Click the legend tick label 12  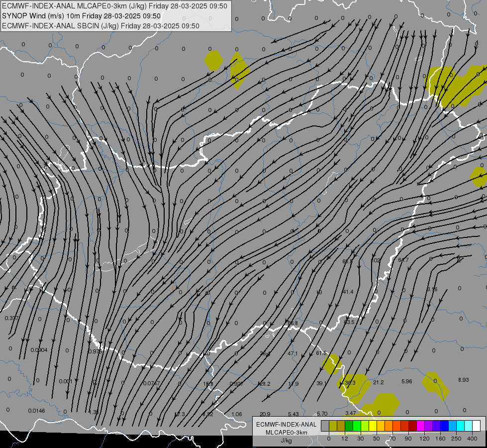coord(344,439)
